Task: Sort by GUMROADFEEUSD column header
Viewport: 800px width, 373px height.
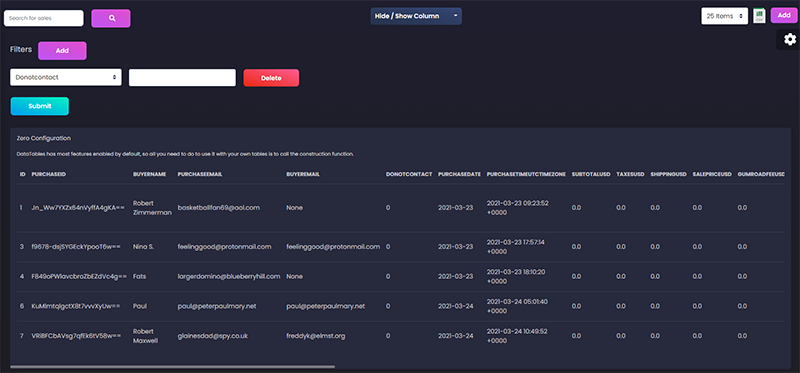Action: [761, 174]
